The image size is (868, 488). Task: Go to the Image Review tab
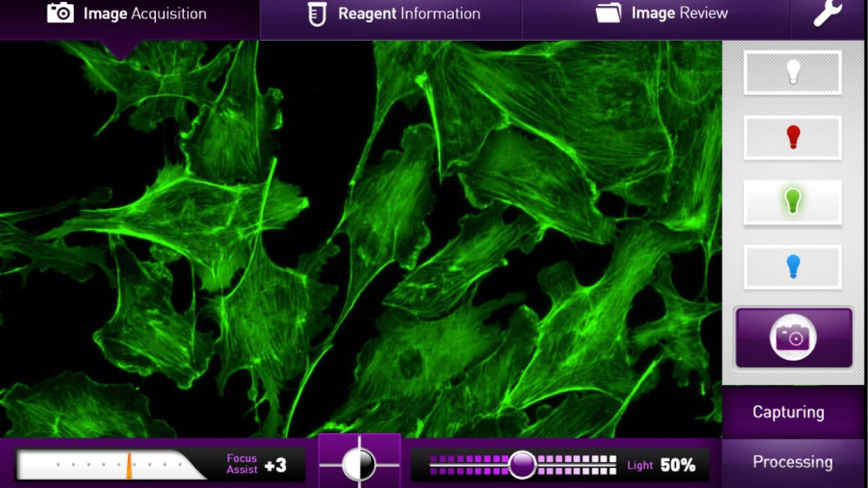[x=679, y=13]
